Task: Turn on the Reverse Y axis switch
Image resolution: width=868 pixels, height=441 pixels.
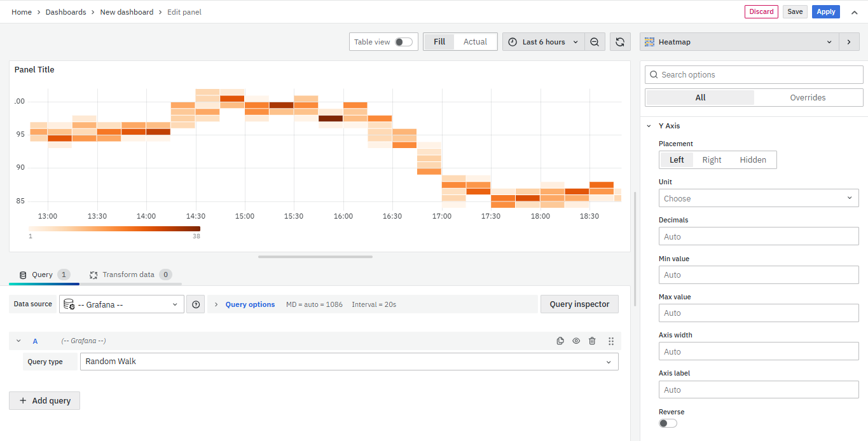Action: pyautogui.click(x=668, y=423)
